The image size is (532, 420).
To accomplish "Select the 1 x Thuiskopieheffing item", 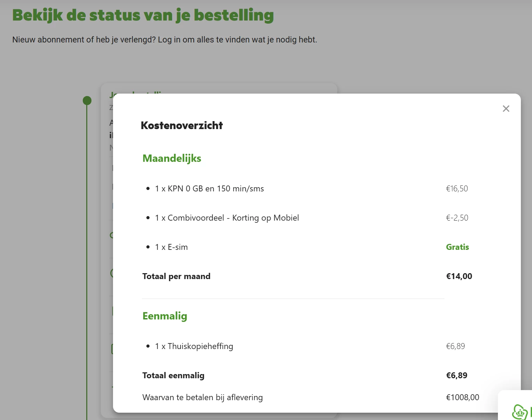I will click(194, 346).
